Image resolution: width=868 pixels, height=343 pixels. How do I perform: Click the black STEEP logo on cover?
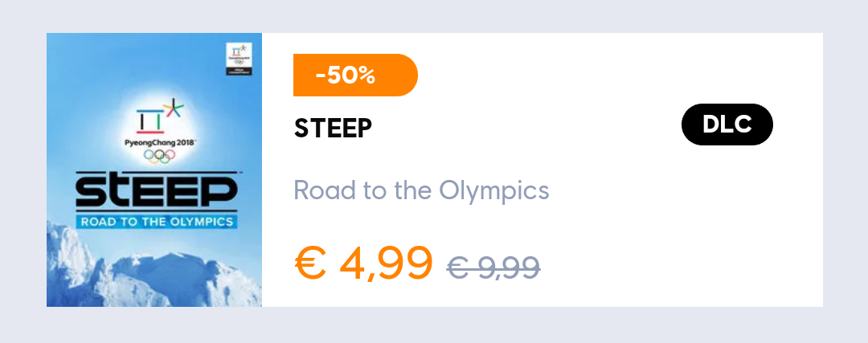(157, 191)
